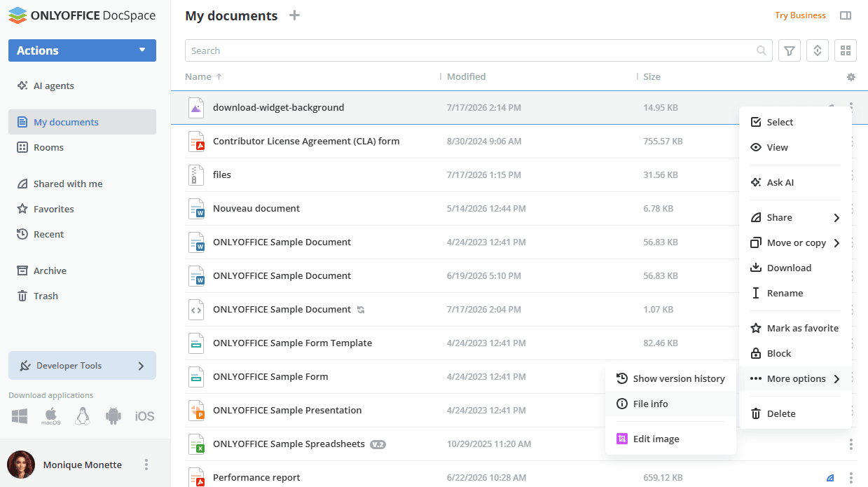Viewport: 868px width, 487px height.
Task: Click the files archive zip icon
Action: point(196,175)
